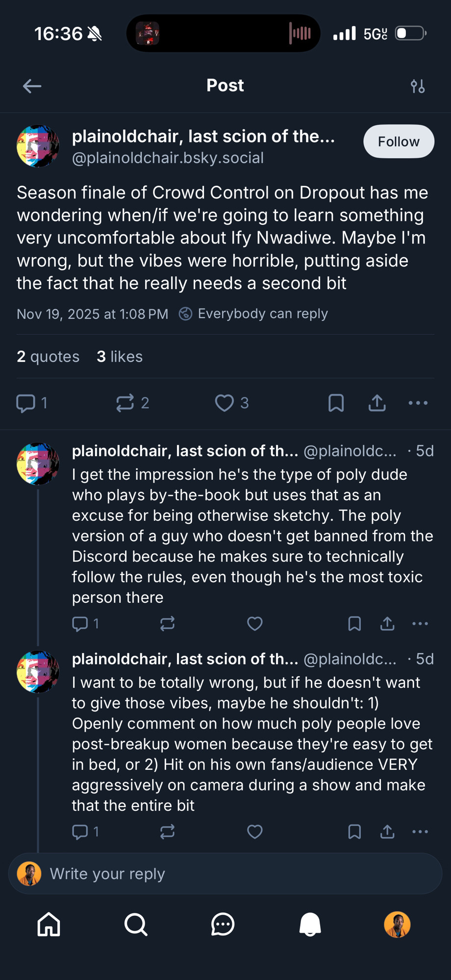Open options menu on "poly dude" reply

click(420, 623)
